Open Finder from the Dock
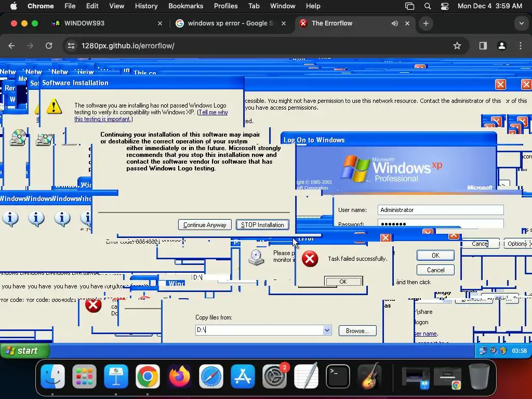 (52, 376)
